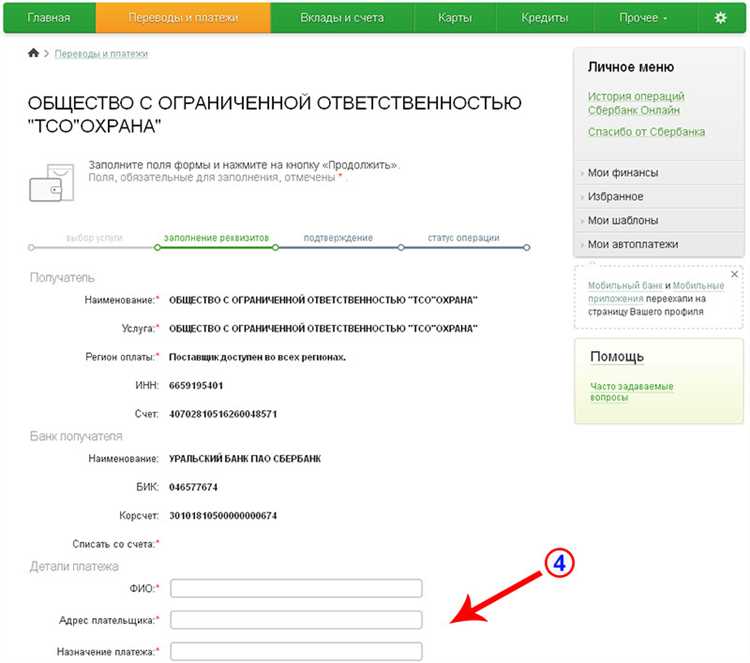
Task: Click bank name УРАЛЬСКИЙ БАНК ПАО СБЕРБАНК
Action: (245, 459)
